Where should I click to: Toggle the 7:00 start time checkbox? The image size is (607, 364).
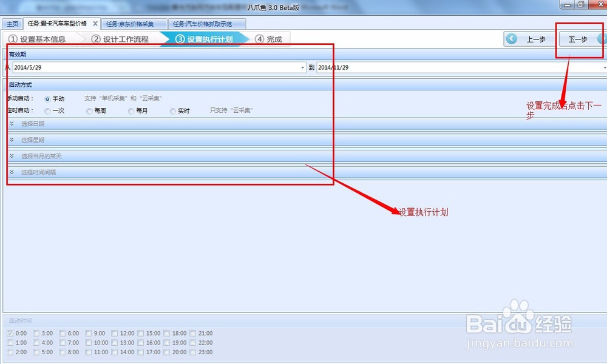click(63, 343)
